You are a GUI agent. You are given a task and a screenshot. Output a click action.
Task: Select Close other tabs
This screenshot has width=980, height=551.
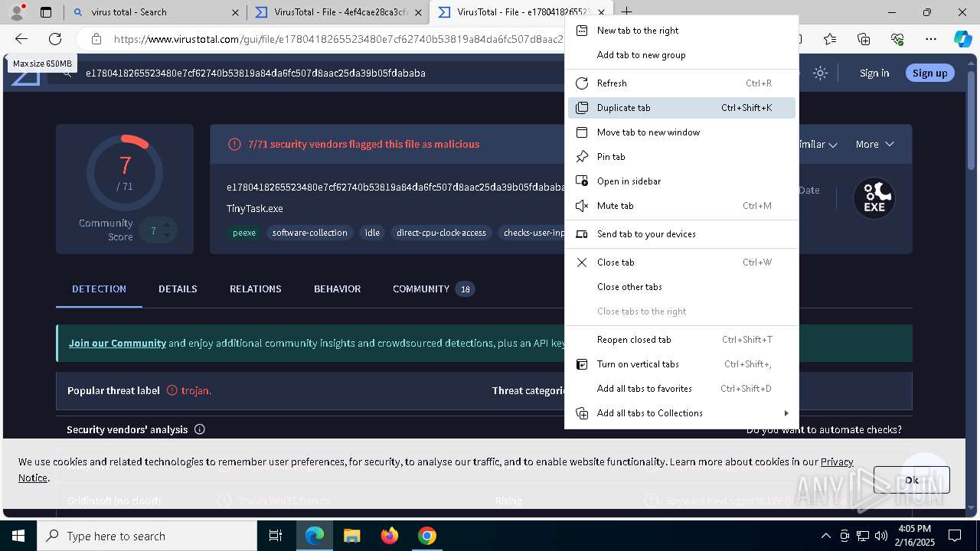tap(681, 287)
